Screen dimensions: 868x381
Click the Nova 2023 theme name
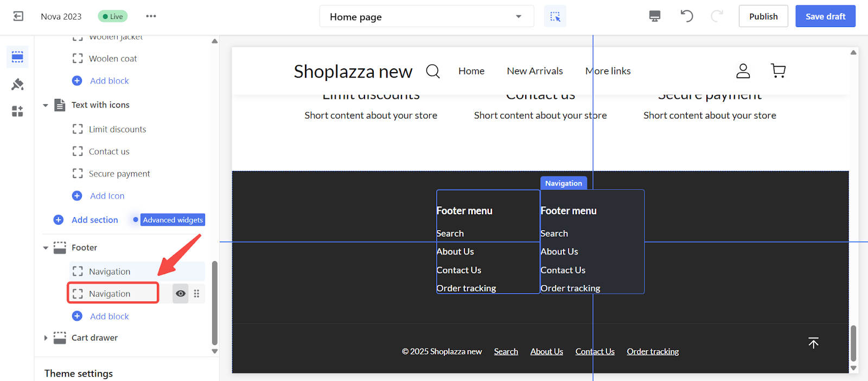click(61, 16)
